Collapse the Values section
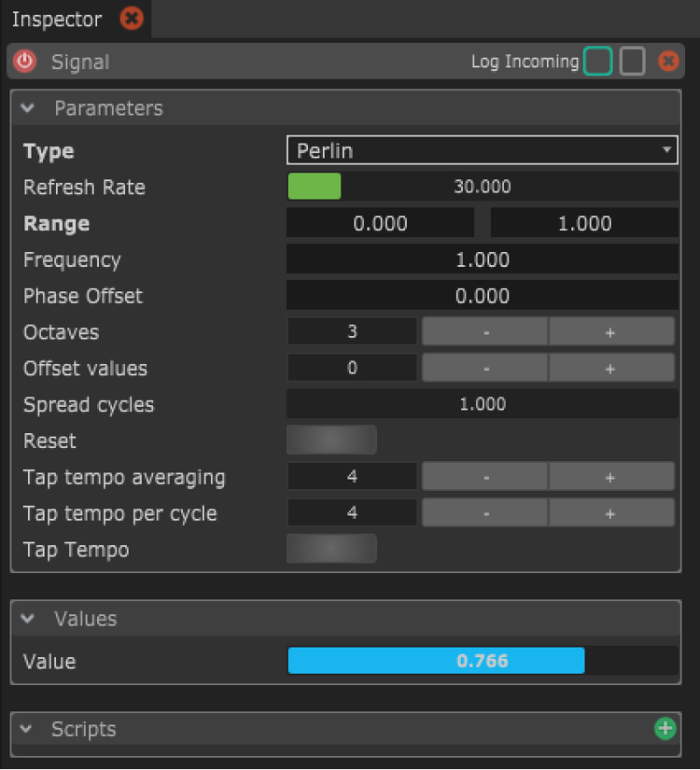 [x=28, y=619]
